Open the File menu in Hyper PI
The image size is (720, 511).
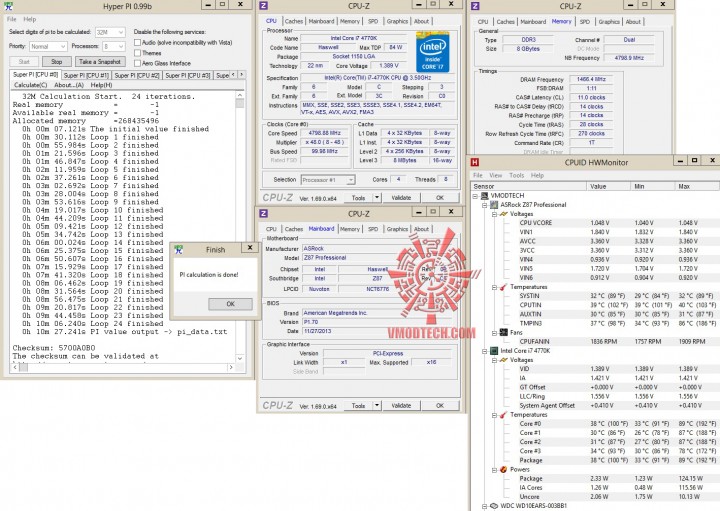pos(11,19)
